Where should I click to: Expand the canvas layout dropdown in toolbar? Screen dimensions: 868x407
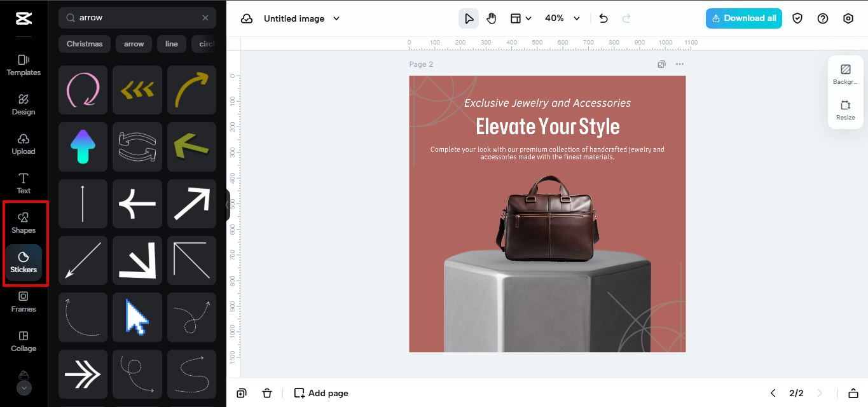pos(521,18)
